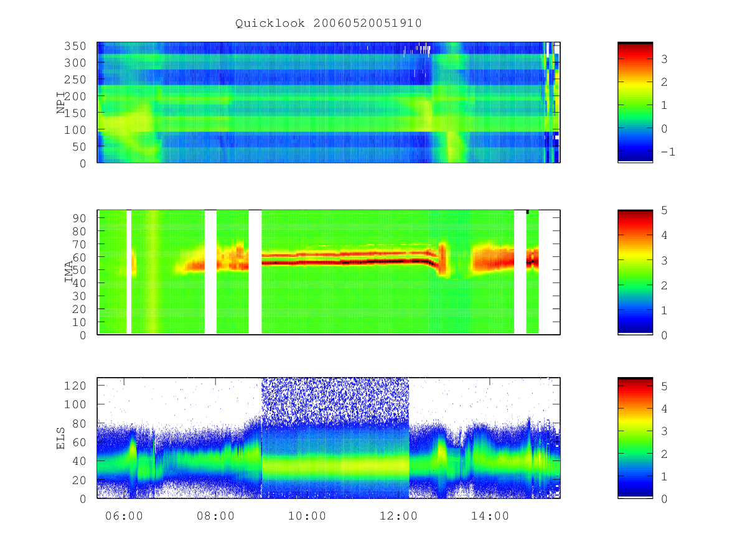Select the ELS axis label
This screenshot has width=747, height=560.
tap(61, 438)
